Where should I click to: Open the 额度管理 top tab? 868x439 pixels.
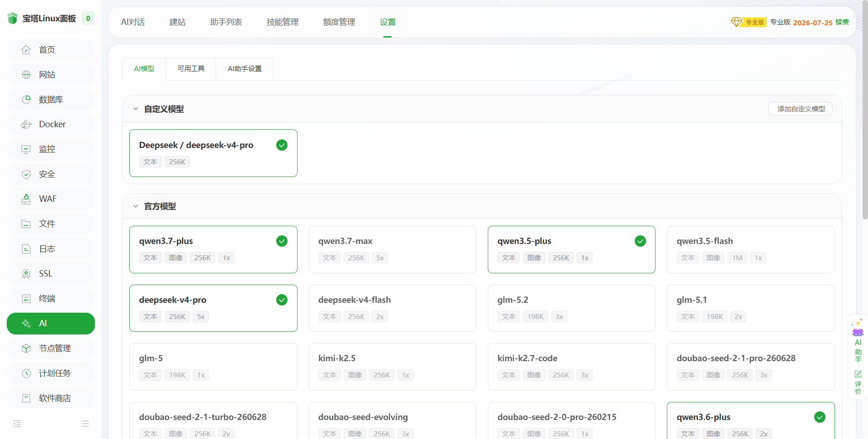(339, 22)
